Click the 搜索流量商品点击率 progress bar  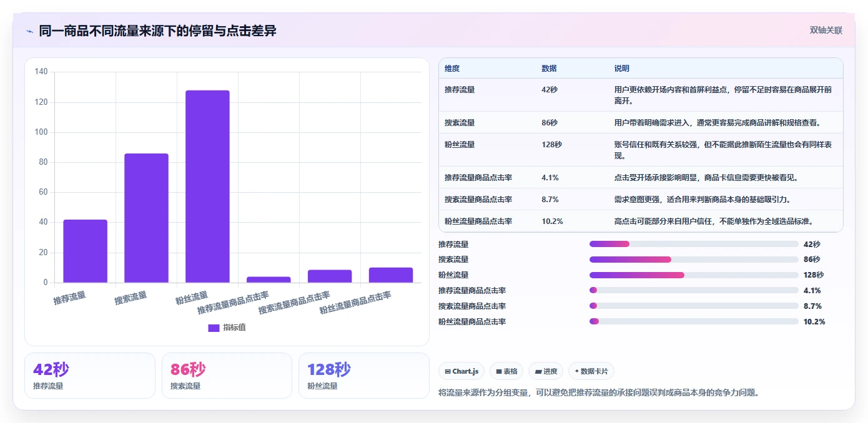pyautogui.click(x=694, y=306)
